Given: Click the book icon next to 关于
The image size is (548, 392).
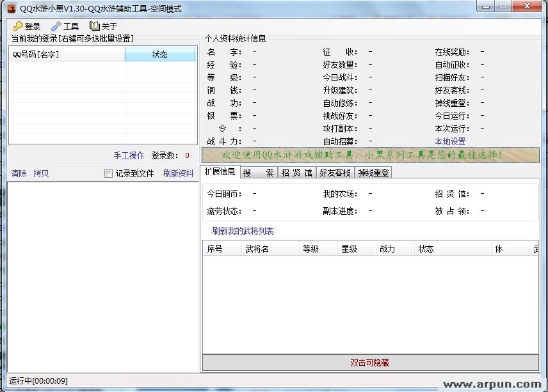Looking at the screenshot, I should click(x=94, y=26).
